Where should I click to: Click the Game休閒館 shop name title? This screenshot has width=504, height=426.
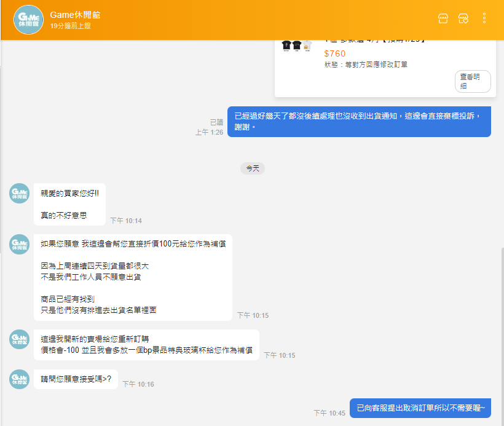click(x=75, y=15)
